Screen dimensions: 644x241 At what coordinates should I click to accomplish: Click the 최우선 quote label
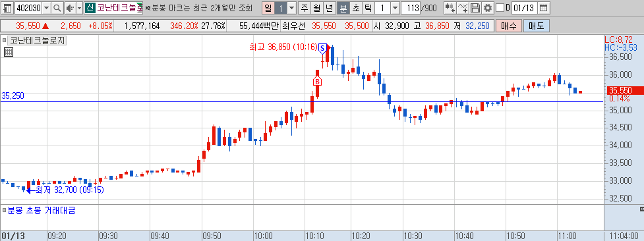coord(294,26)
